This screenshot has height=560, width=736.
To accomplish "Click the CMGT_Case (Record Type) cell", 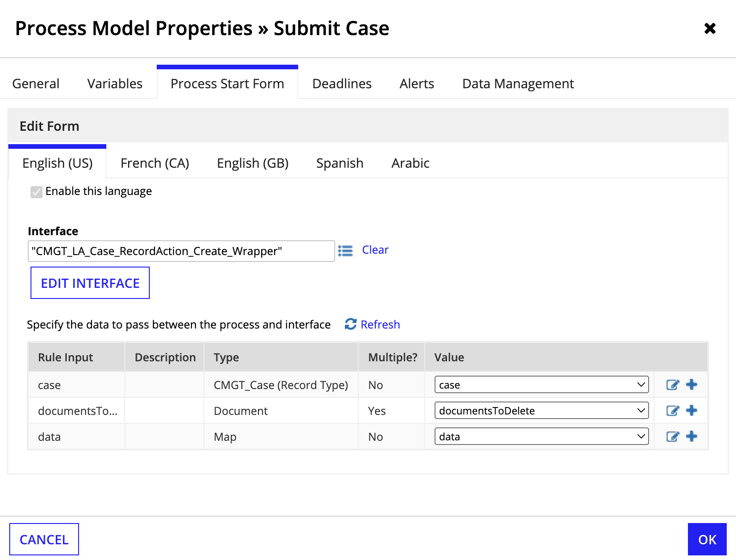I will coord(281,385).
